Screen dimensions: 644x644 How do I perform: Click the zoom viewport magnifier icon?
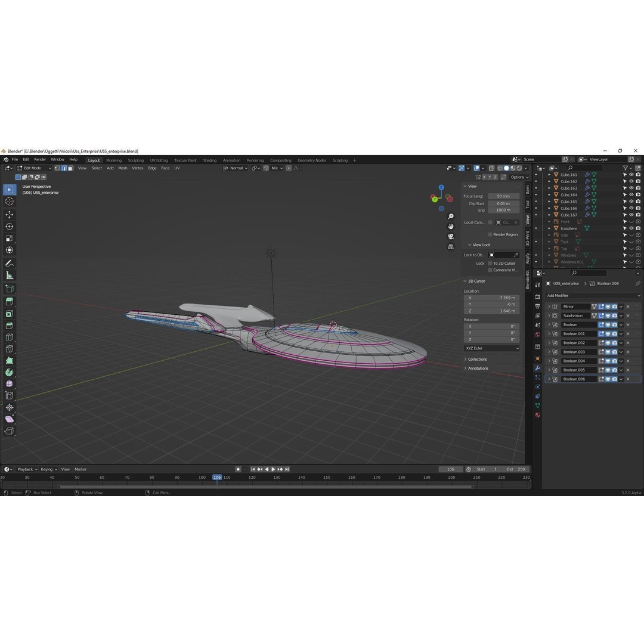point(451,216)
